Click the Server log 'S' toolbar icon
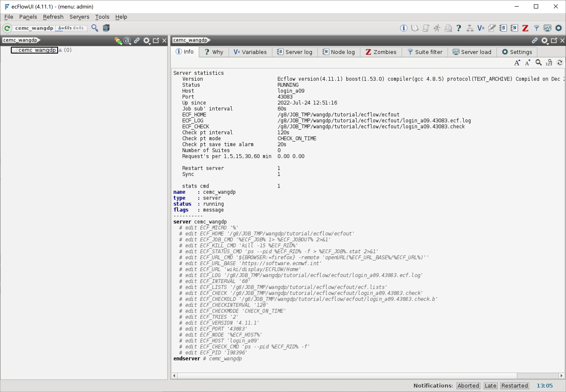The width and height of the screenshot is (566, 392). point(503,28)
